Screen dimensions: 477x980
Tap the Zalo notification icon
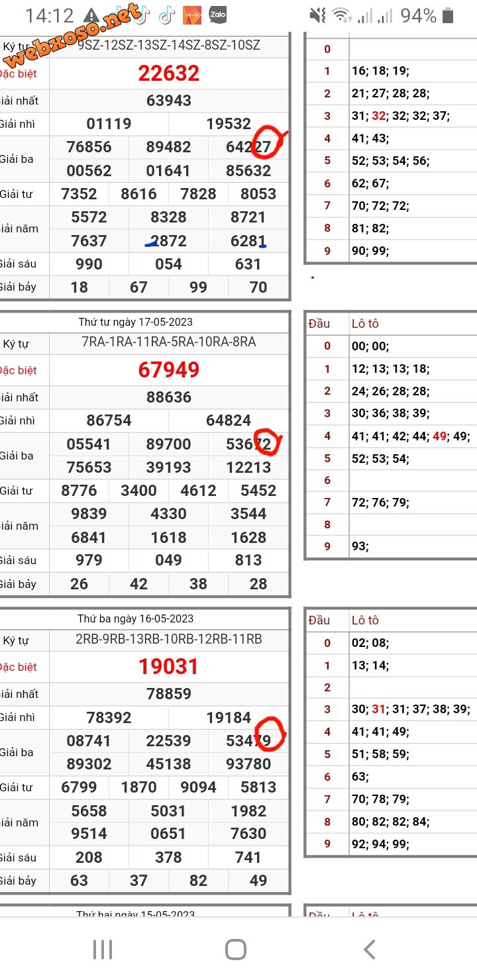[218, 14]
